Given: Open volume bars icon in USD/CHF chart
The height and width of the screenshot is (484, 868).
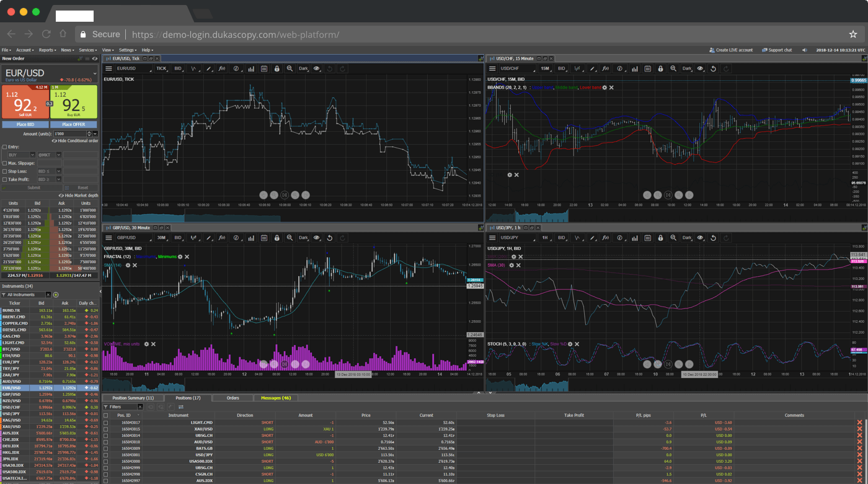Looking at the screenshot, I should tap(634, 69).
